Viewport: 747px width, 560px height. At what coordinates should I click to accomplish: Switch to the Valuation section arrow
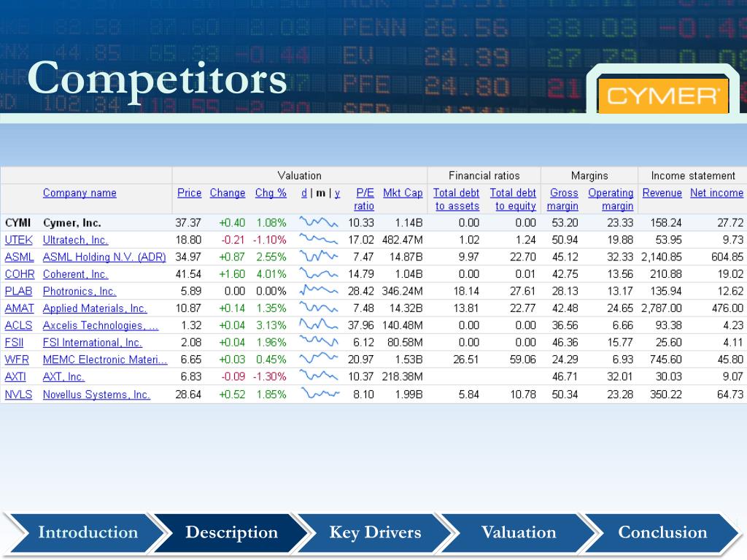pyautogui.click(x=519, y=533)
